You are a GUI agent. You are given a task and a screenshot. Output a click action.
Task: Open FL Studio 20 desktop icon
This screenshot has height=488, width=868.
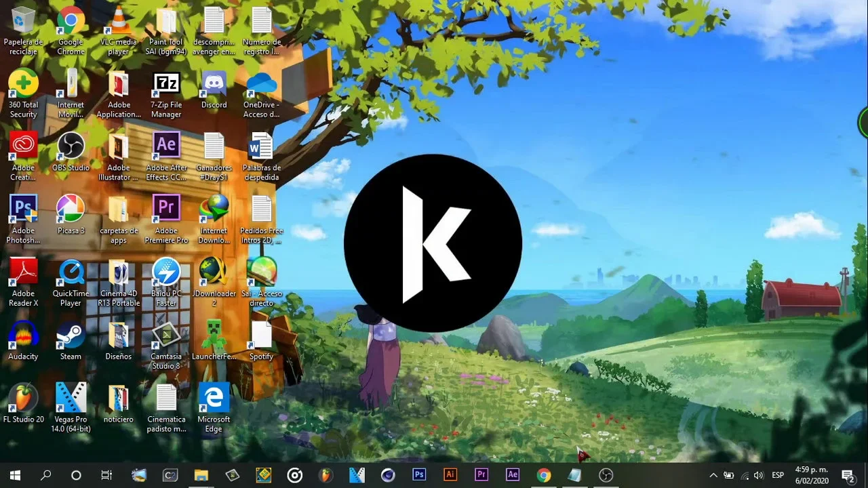point(23,399)
